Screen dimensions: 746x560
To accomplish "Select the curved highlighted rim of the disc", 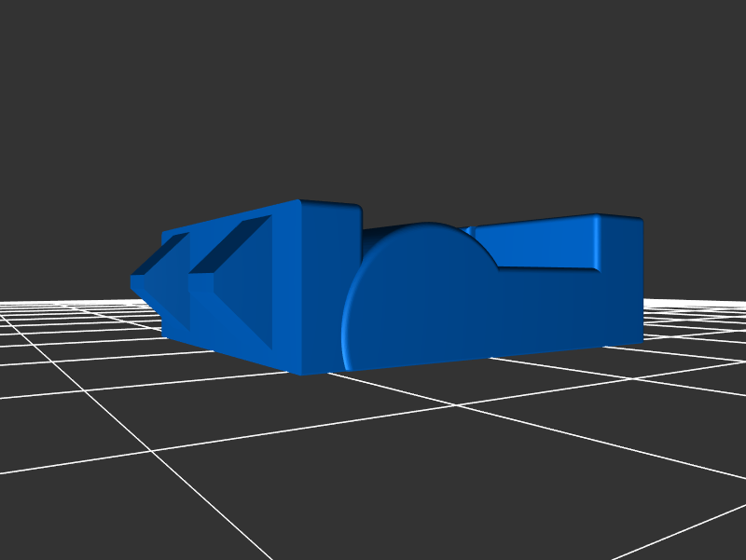I will [349, 317].
